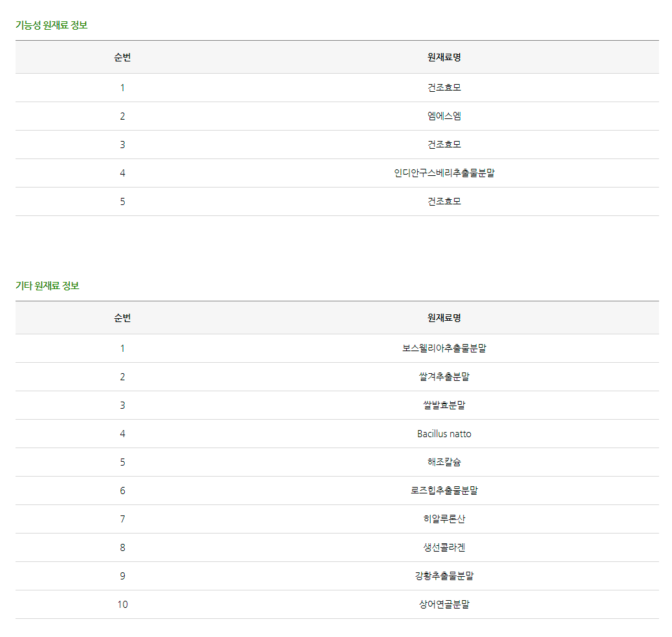The height and width of the screenshot is (637, 672).
Task: Click the Bacillus natto entry
Action: coord(444,434)
